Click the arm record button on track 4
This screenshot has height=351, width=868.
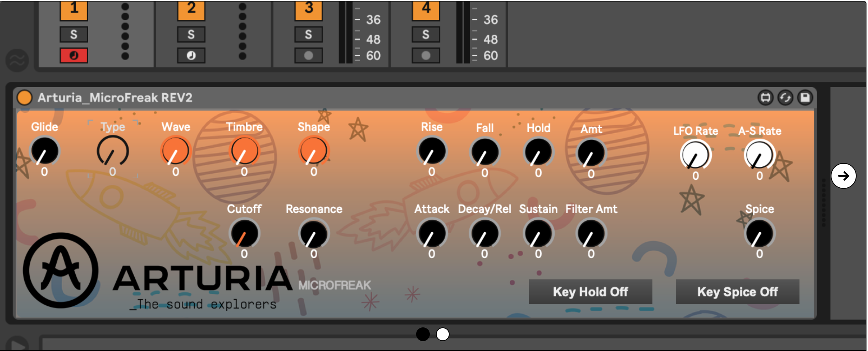coord(426,56)
